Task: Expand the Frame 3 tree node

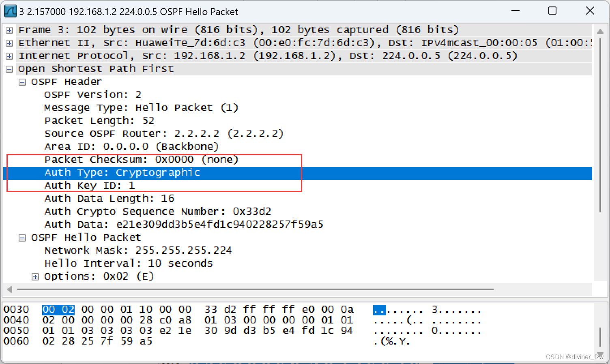Action: [9, 30]
